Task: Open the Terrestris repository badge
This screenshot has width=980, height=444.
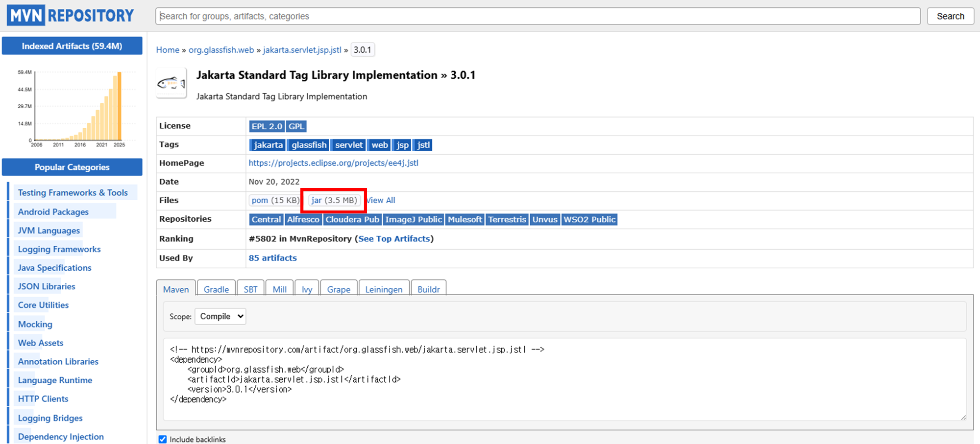Action: [507, 219]
